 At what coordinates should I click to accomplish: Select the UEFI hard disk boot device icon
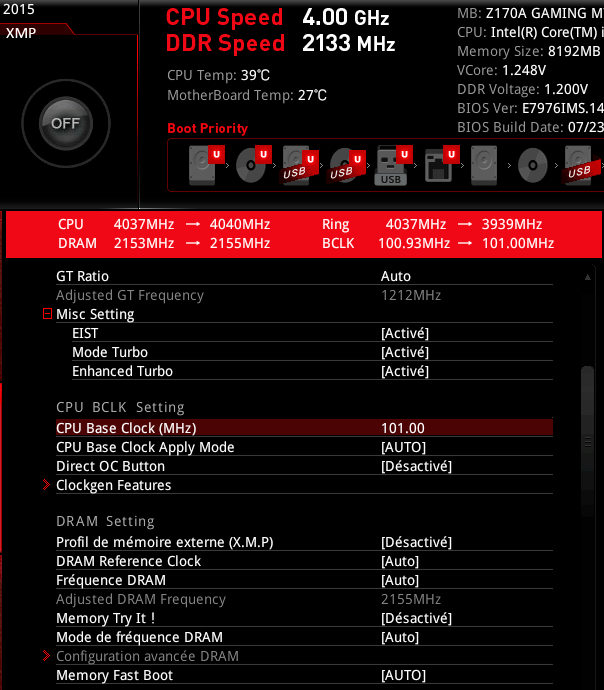206,165
